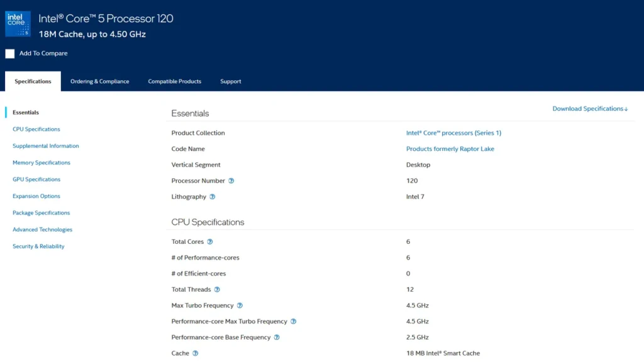Click the CPU Specifications section heading
This screenshot has height=362, width=644.
pyautogui.click(x=208, y=222)
